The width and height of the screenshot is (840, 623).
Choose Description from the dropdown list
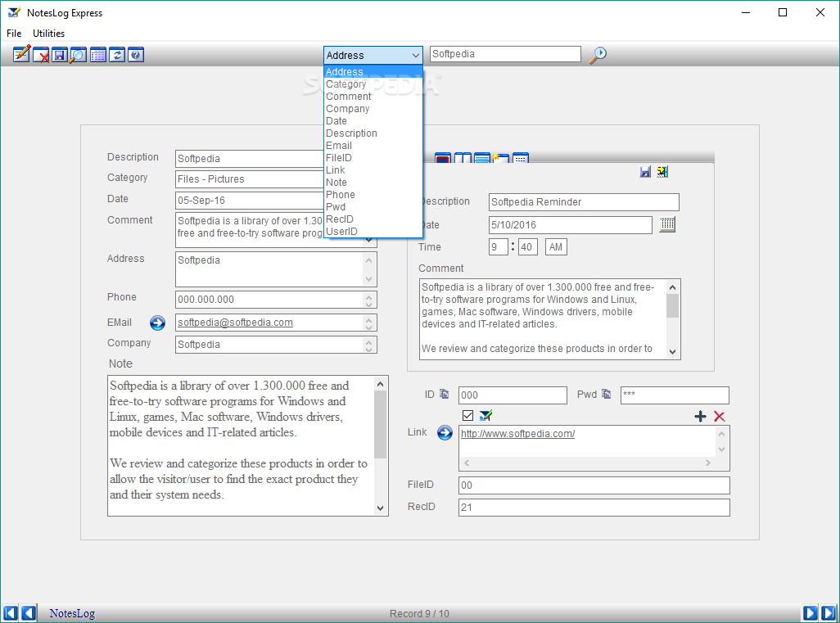click(x=373, y=133)
